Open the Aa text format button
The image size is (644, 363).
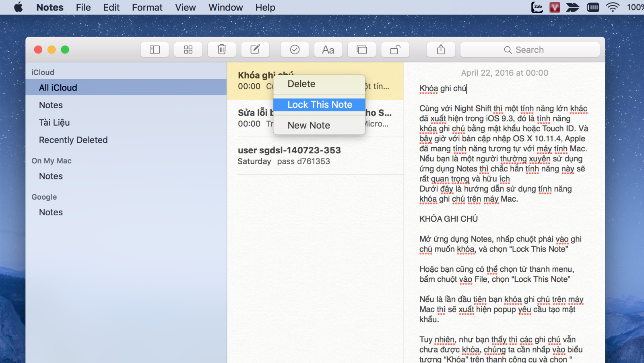click(x=328, y=49)
